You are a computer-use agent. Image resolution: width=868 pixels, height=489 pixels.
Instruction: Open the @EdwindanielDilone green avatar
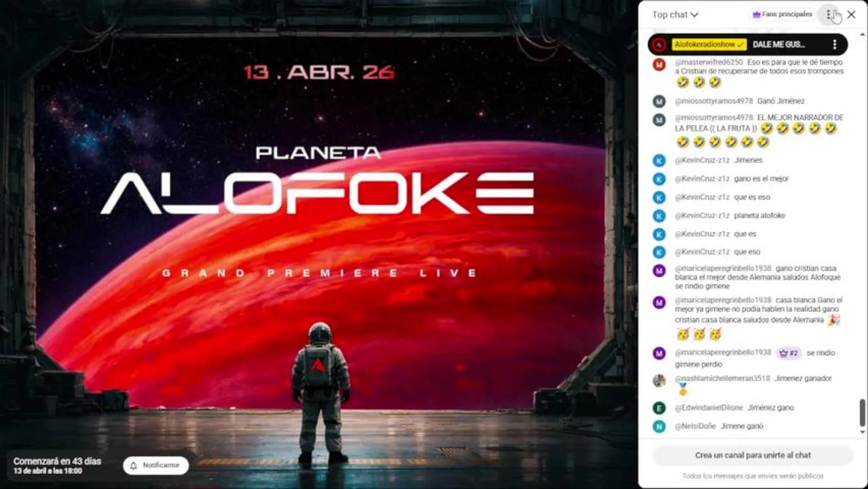(x=659, y=407)
